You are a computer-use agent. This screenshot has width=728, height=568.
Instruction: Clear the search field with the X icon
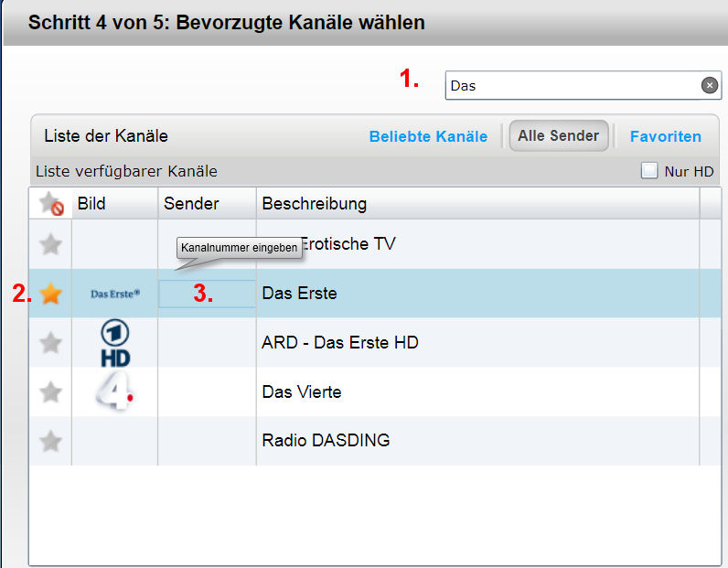709,85
